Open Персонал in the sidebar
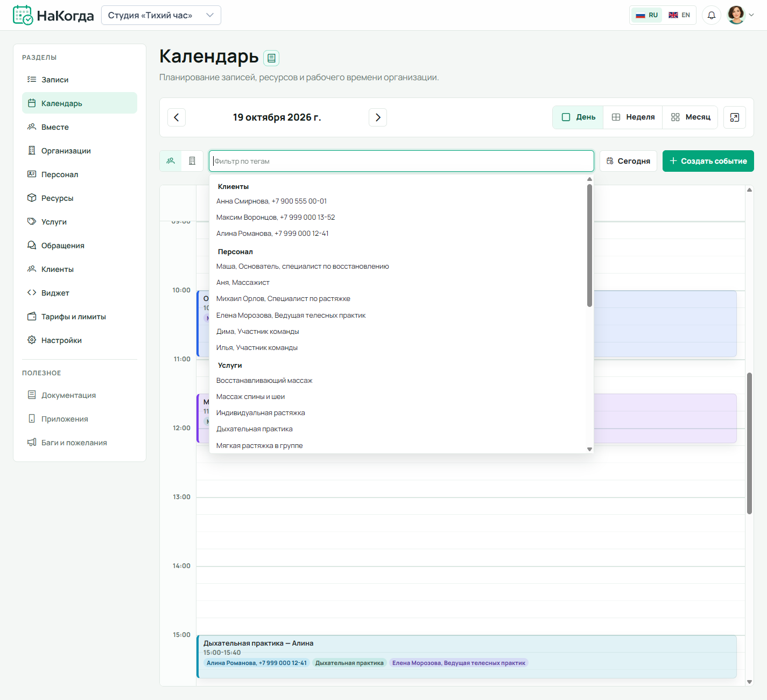The width and height of the screenshot is (767, 700). 80,174
